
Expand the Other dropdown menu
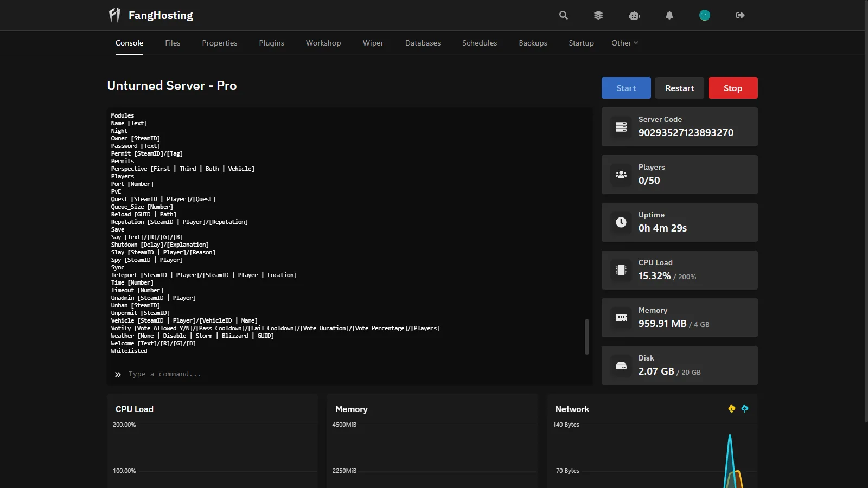click(624, 43)
